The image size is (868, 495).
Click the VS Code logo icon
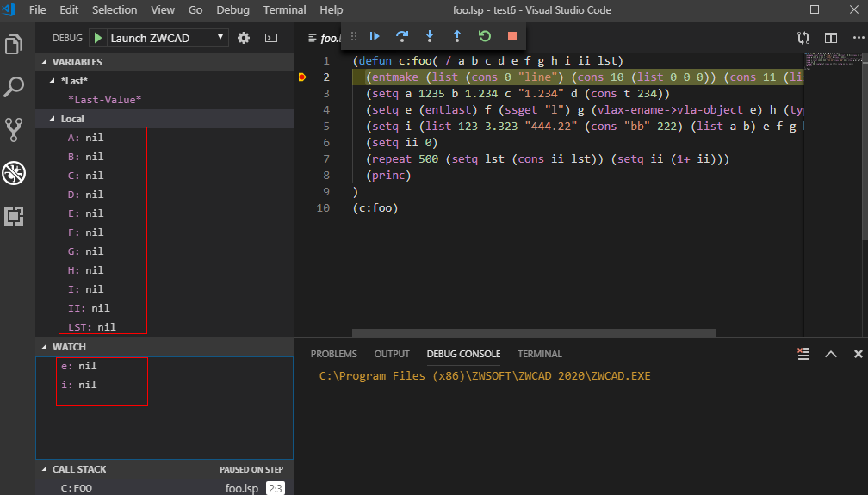pos(9,9)
